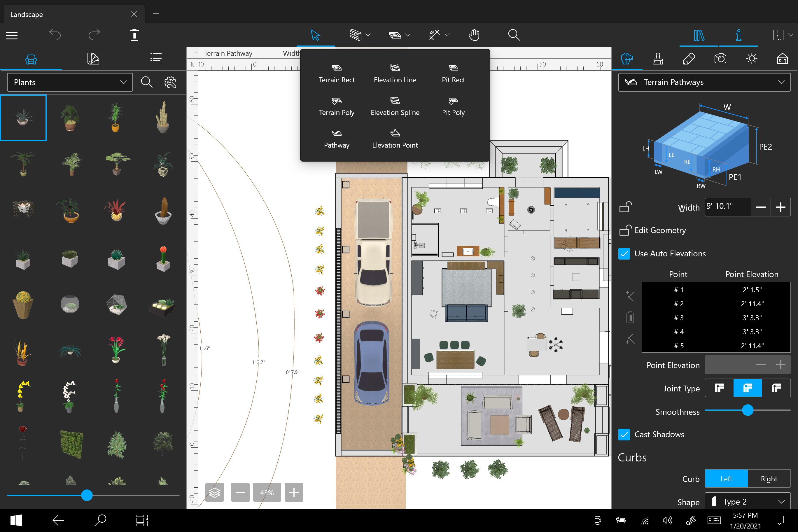Screen dimensions: 798x532
Task: Click the layers button on canvas
Action: coord(214,492)
